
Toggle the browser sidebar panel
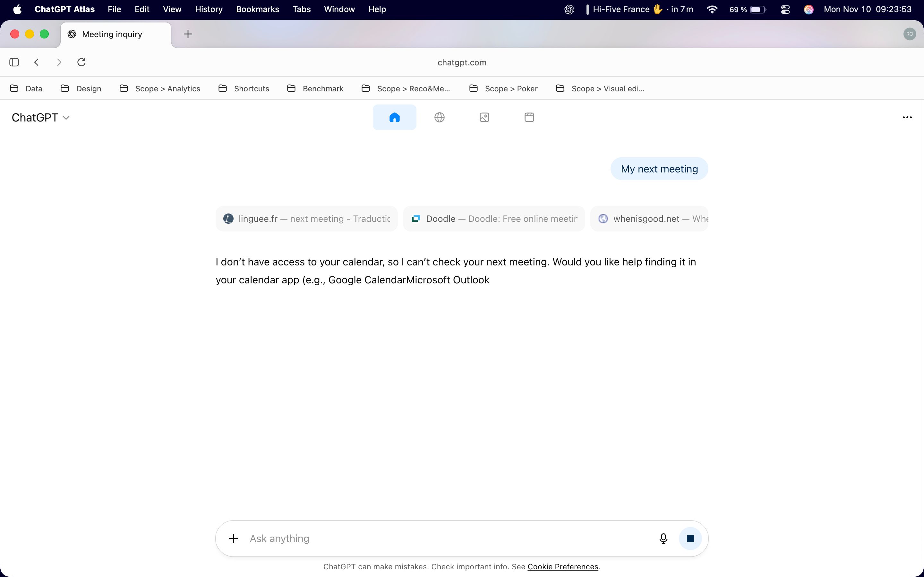[x=14, y=62]
